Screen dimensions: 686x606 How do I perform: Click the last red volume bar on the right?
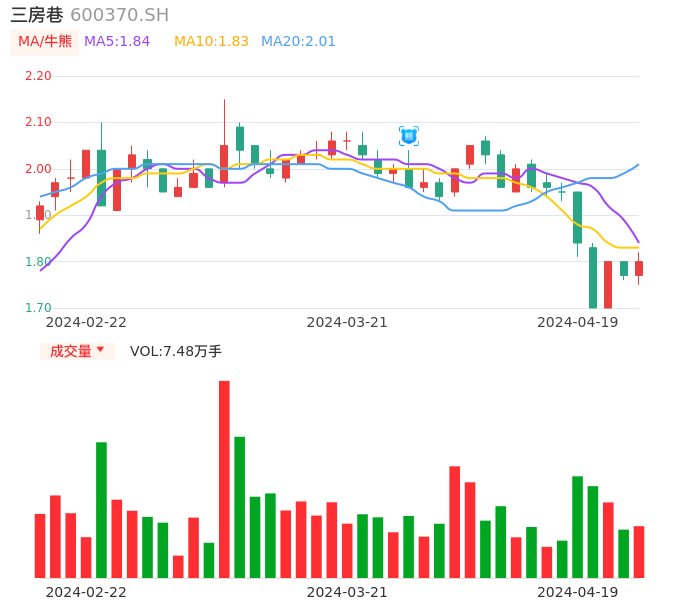tap(639, 552)
